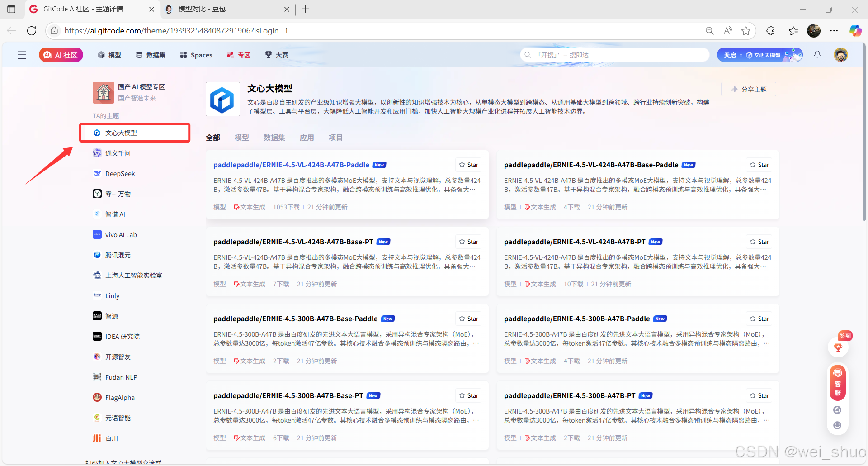Viewport: 868px width, 466px height.
Task: Open the 大赛 navigation item
Action: [277, 55]
